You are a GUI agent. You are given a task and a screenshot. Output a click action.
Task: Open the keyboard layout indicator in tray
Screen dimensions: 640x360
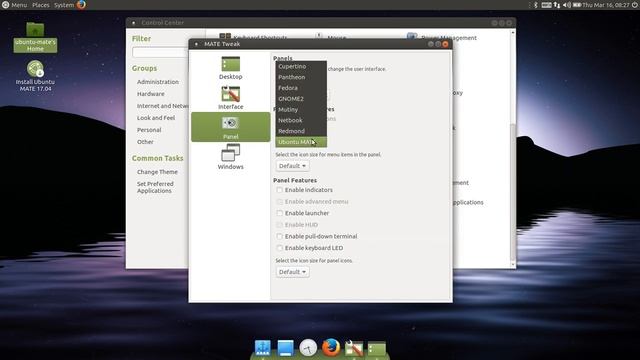click(x=546, y=5)
